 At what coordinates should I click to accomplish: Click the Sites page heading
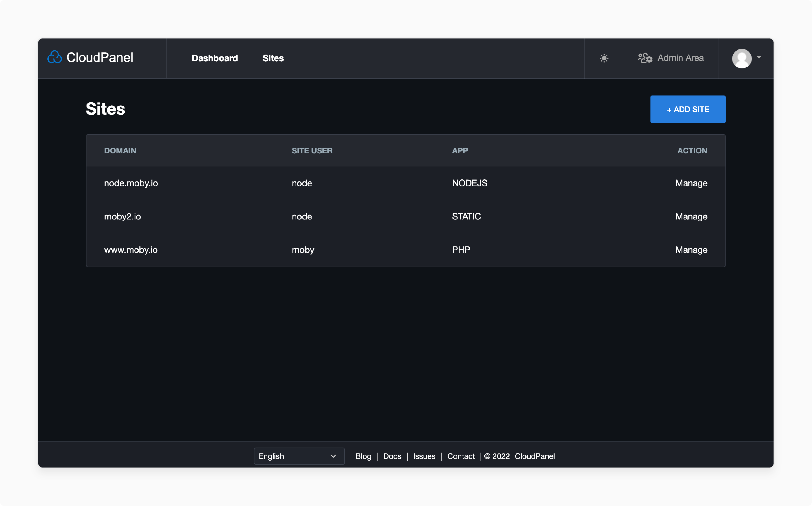(105, 109)
